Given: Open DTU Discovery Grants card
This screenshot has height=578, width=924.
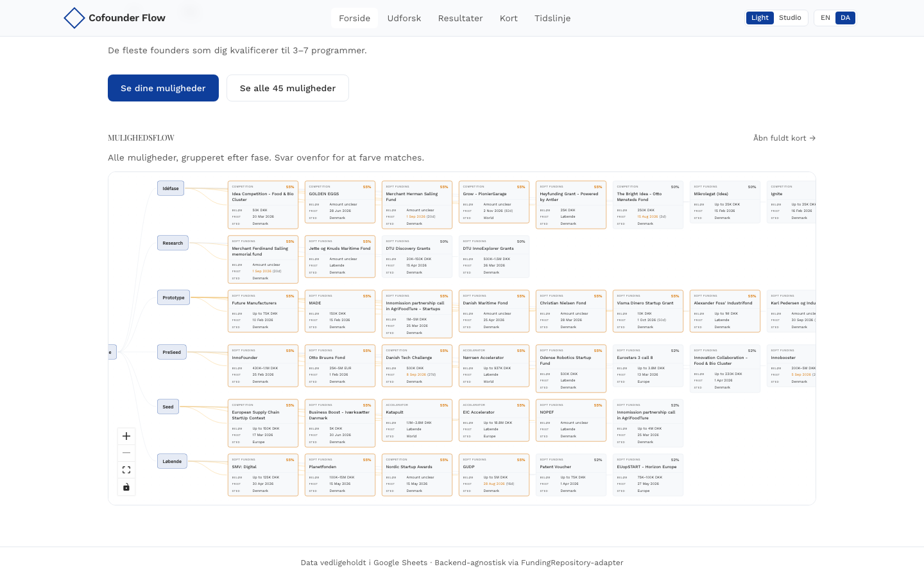Looking at the screenshot, I should point(417,257).
